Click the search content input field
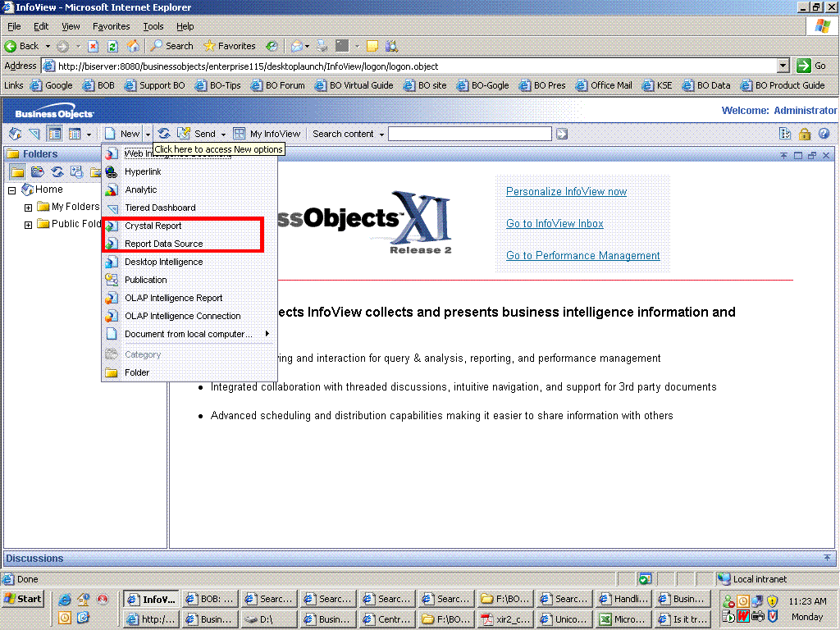 pos(470,134)
